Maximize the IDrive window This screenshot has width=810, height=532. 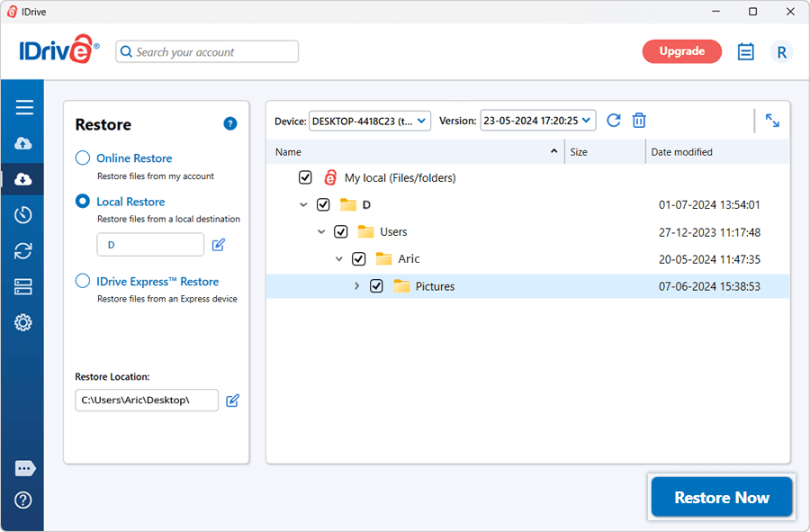tap(753, 12)
